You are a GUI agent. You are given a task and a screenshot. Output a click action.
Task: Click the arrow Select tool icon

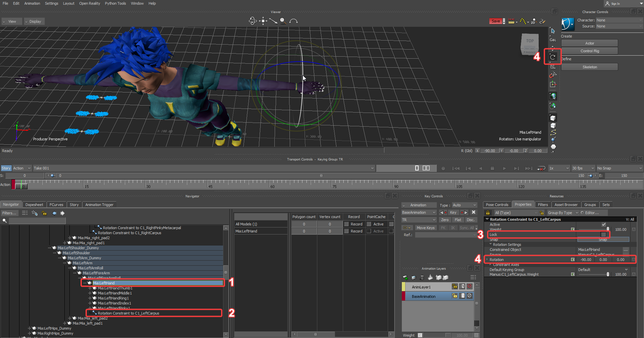click(553, 31)
